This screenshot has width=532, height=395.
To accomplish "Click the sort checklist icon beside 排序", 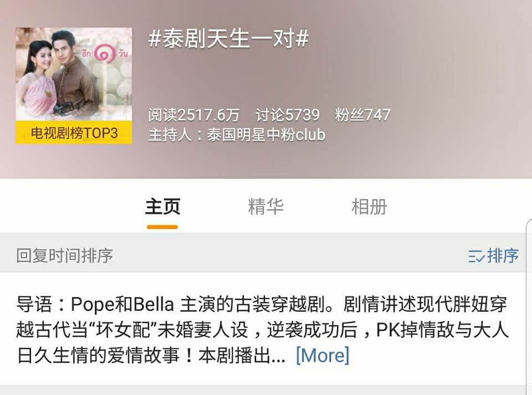I will point(477,257).
